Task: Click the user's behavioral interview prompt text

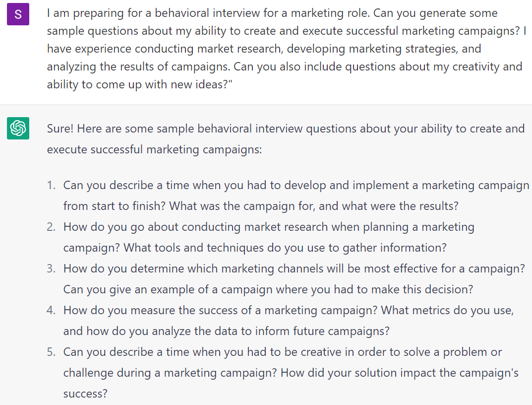Action: tap(285, 49)
